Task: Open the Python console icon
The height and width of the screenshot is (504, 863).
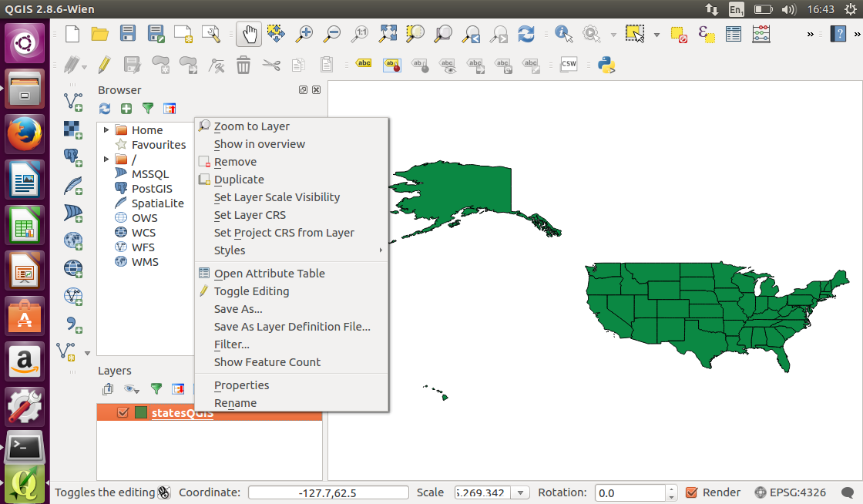Action: 606,65
